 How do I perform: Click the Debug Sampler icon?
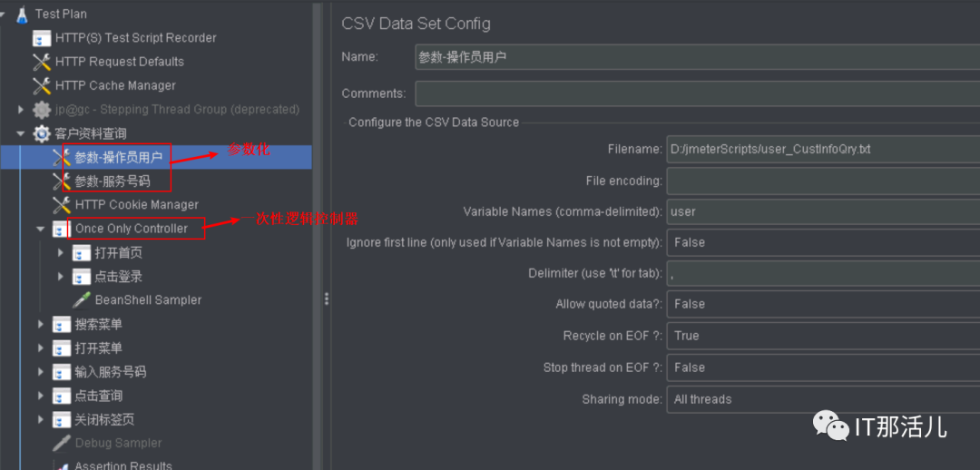pyautogui.click(x=62, y=443)
